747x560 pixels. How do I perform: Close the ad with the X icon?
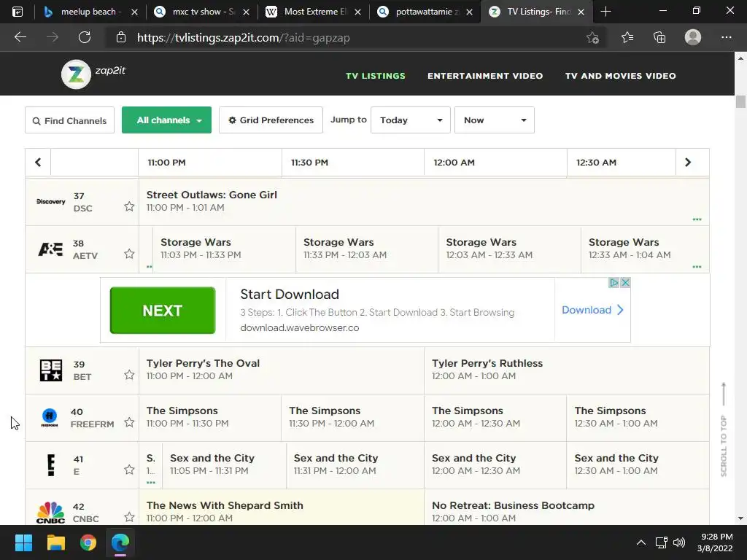pyautogui.click(x=625, y=282)
